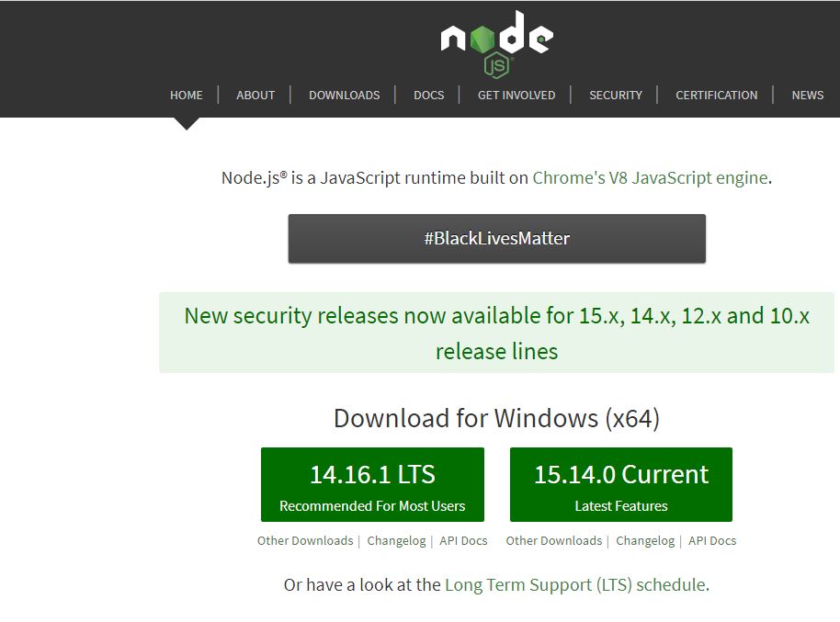840x622 pixels.
Task: Go to the ABOUT page
Action: click(255, 95)
